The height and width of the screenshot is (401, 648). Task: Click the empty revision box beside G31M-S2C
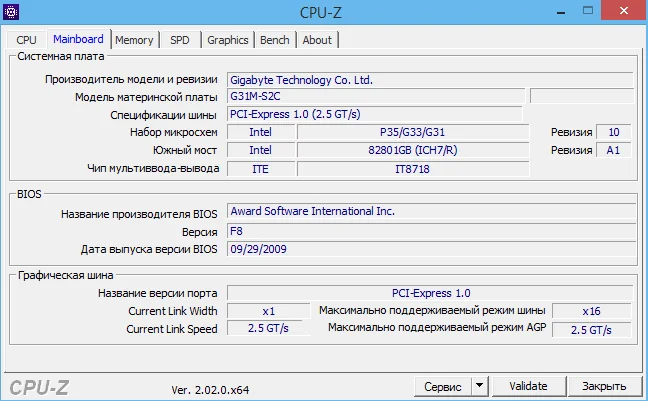(582, 96)
